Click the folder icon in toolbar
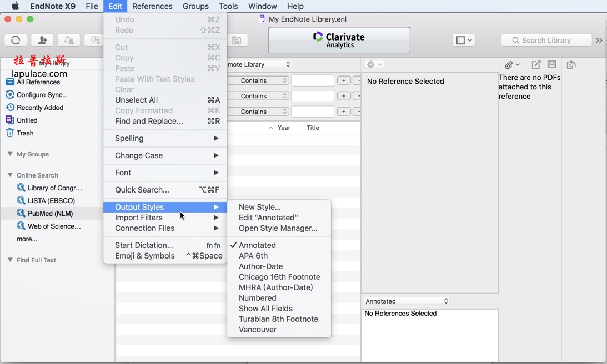This screenshot has width=607, height=364. point(237,41)
